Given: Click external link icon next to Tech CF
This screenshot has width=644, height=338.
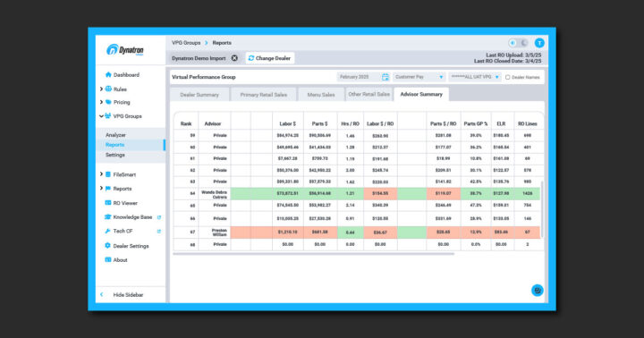Looking at the screenshot, I should point(159,232).
